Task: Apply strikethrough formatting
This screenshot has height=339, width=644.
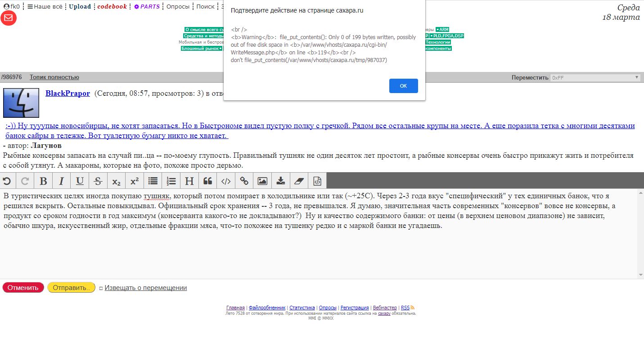Action: [x=98, y=181]
